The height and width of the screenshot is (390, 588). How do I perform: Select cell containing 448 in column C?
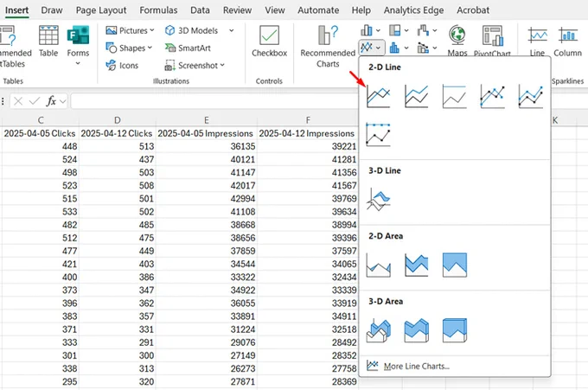(40, 146)
